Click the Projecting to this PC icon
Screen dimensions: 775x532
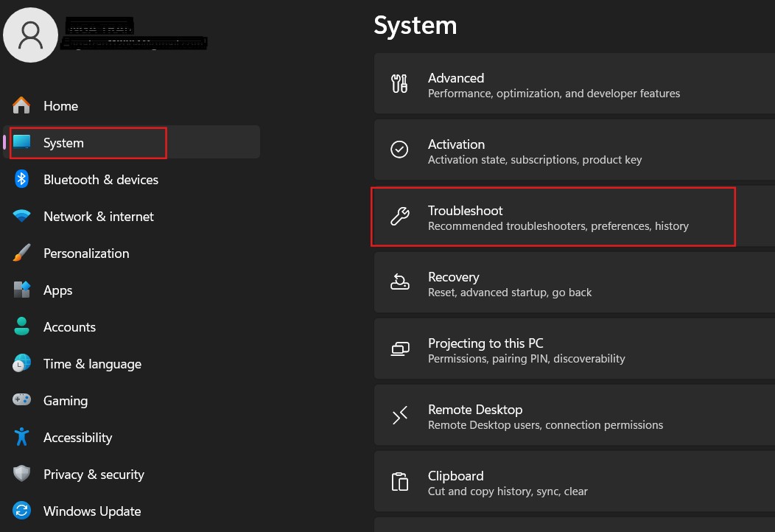[x=400, y=349]
